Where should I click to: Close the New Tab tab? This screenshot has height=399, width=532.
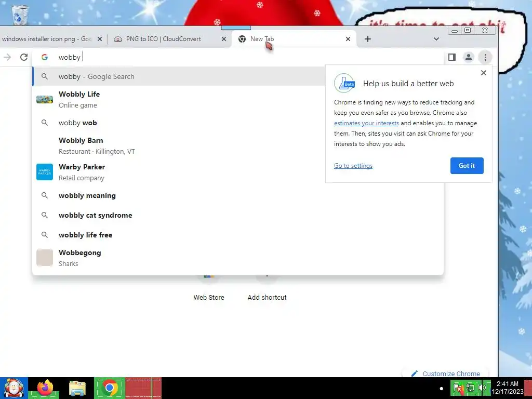(x=348, y=39)
